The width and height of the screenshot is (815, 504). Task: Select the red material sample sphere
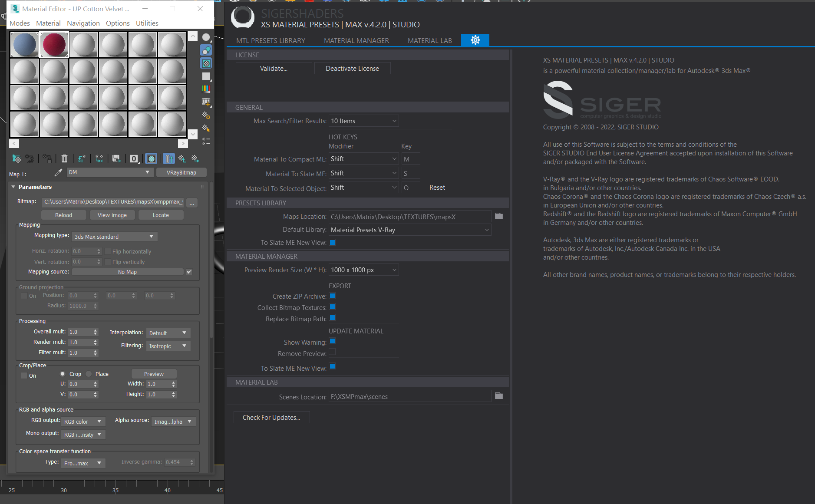click(x=54, y=45)
